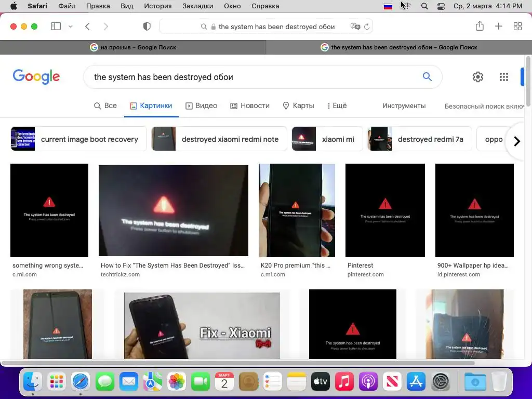
Task: Click the Google logo
Action: [36, 76]
